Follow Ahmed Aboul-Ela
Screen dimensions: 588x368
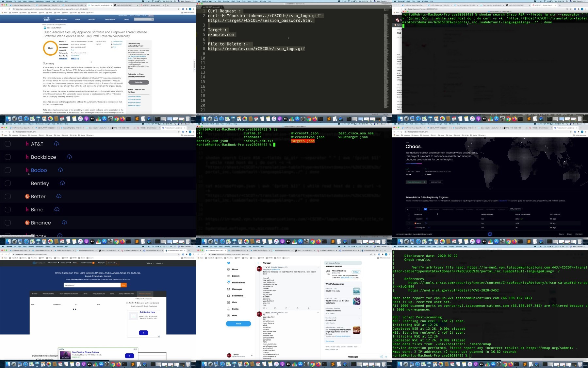pos(356,272)
